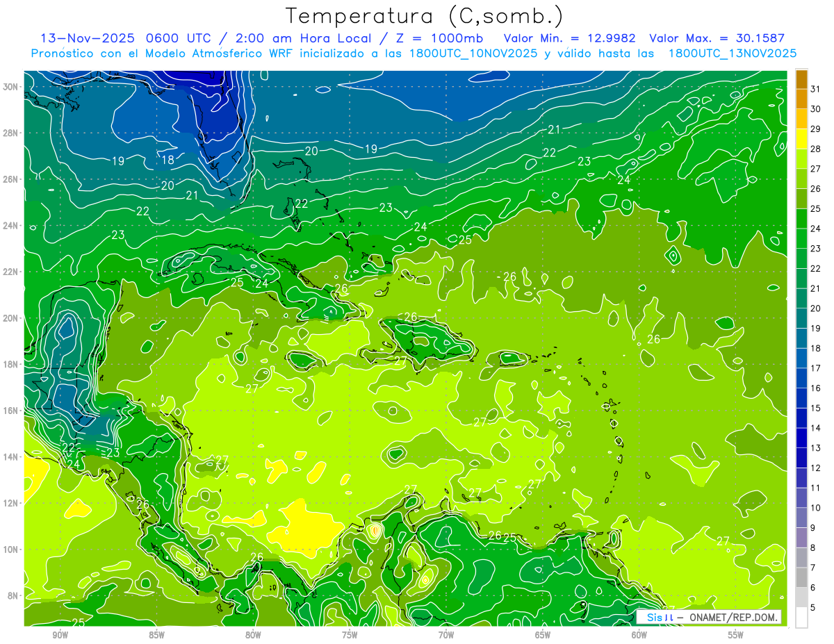The image size is (834, 644).
Task: Click the "31" label on the color scale
Action: 815,88
